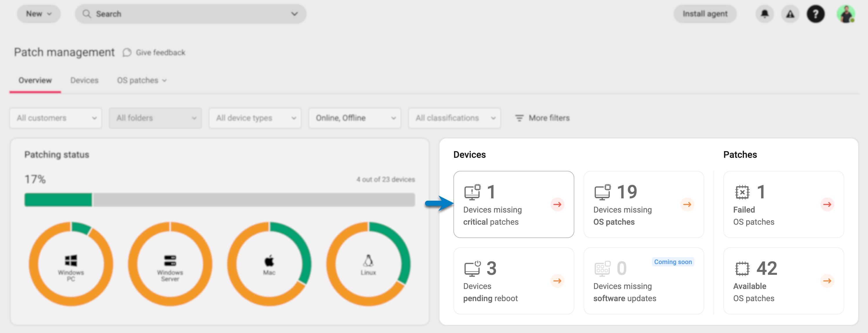Open the alerts warning triangle icon
Screen dimensions: 868x333
tap(790, 14)
